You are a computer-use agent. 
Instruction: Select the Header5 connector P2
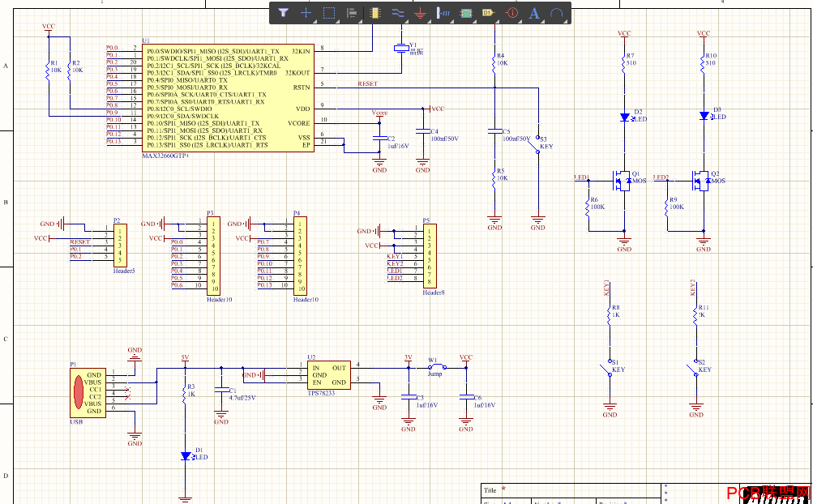[x=120, y=246]
